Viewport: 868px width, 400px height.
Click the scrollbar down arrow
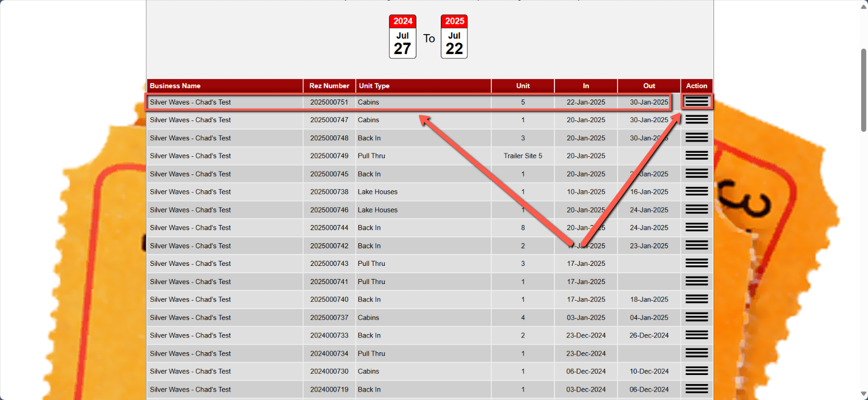point(863,394)
